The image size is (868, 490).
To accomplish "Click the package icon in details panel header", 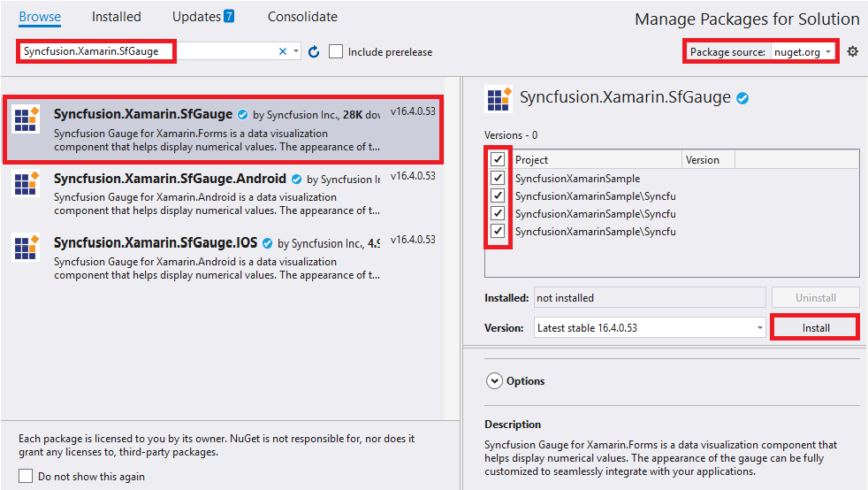I will click(499, 98).
